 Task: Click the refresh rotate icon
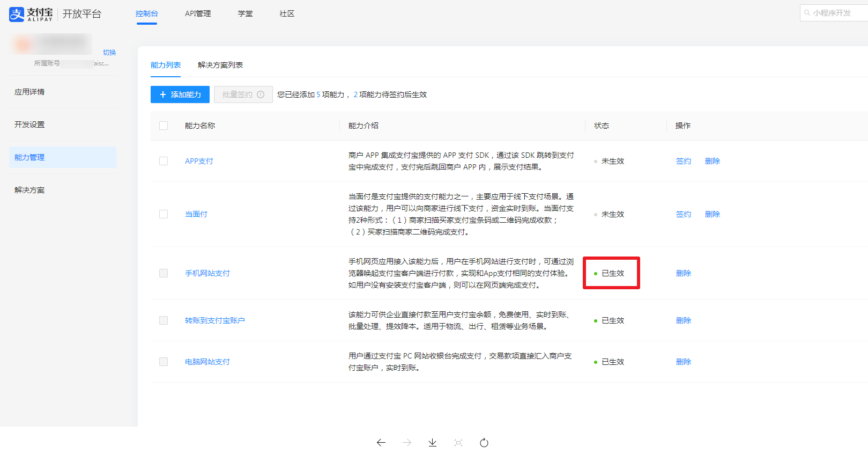pos(484,443)
